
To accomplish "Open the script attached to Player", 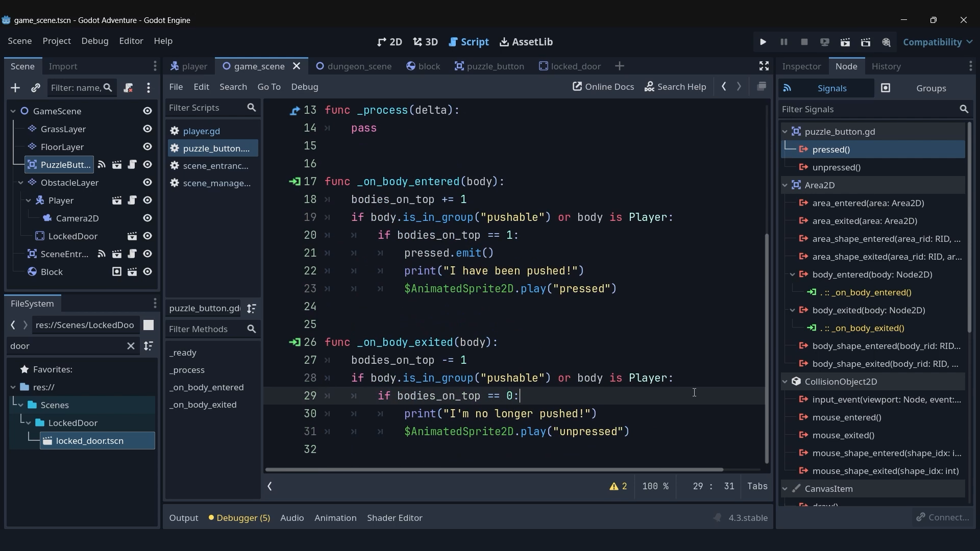I will click(132, 200).
